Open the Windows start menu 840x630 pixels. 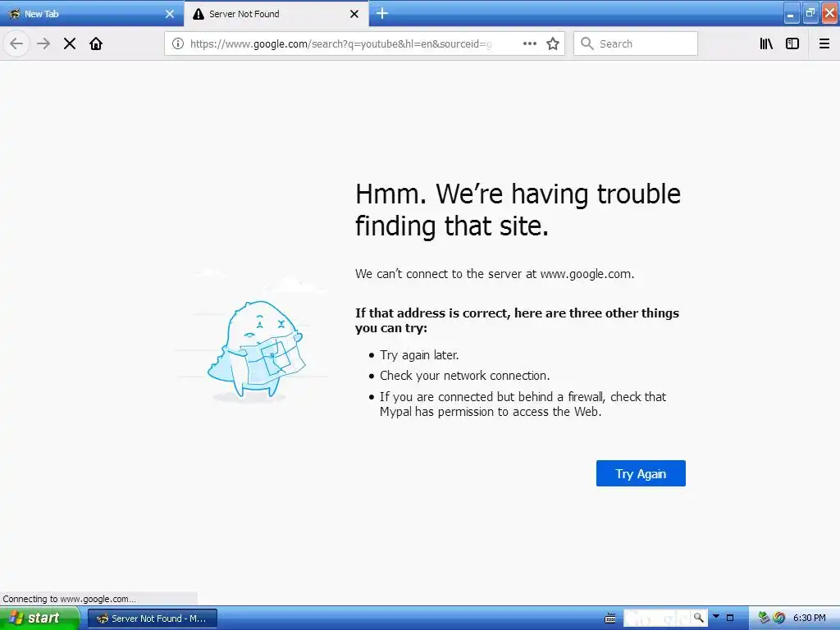pyautogui.click(x=39, y=619)
